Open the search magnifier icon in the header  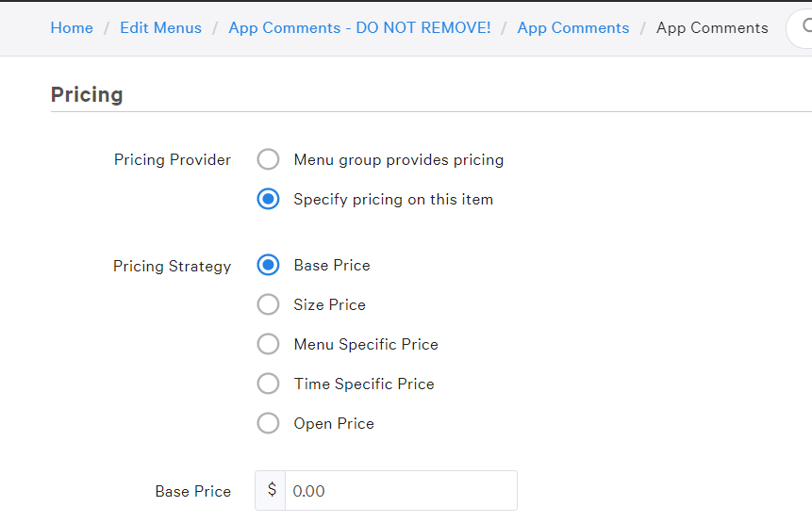tap(807, 25)
